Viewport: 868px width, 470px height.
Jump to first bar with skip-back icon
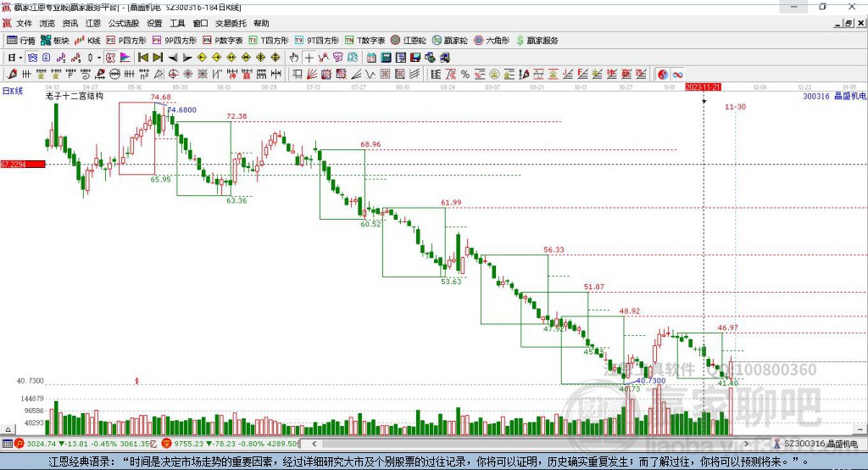(142, 58)
